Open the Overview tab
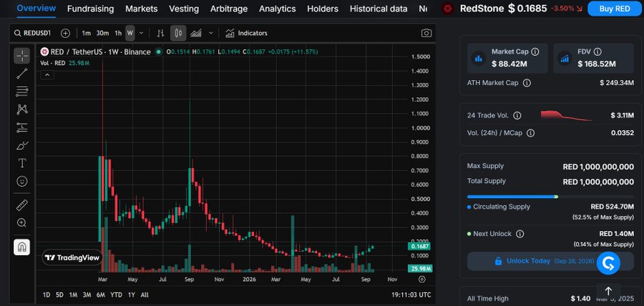644x306 pixels. coord(36,8)
